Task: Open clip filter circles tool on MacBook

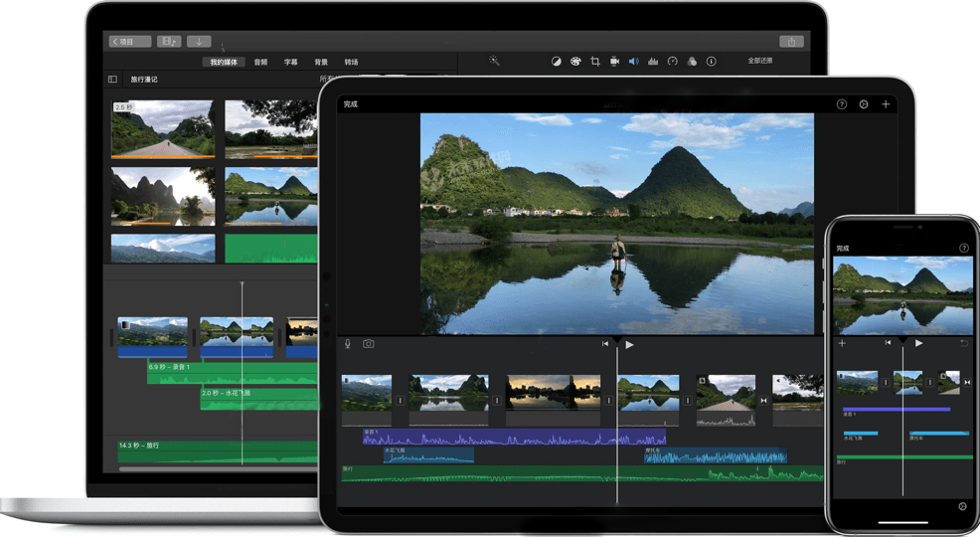Action: 692,62
